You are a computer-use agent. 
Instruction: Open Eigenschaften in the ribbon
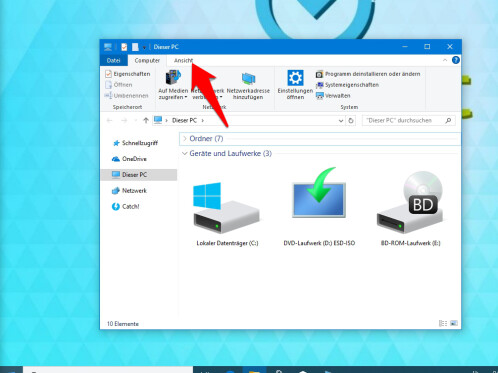[128, 74]
